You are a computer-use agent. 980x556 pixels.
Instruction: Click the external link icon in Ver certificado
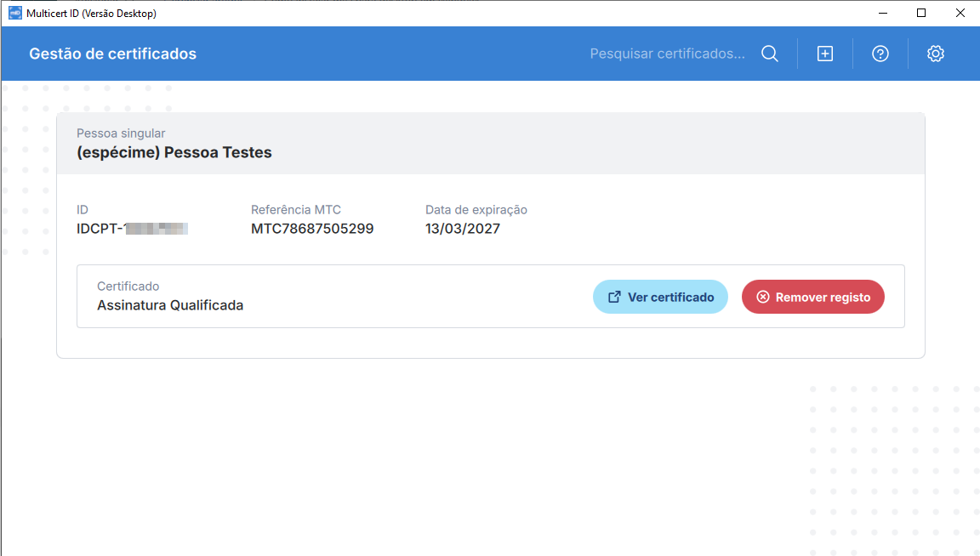tap(614, 297)
